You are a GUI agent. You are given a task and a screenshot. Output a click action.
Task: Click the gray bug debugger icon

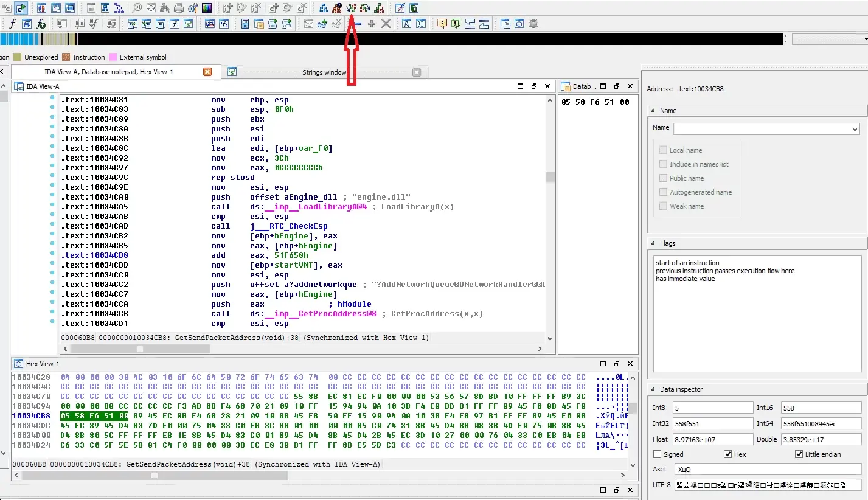(533, 24)
